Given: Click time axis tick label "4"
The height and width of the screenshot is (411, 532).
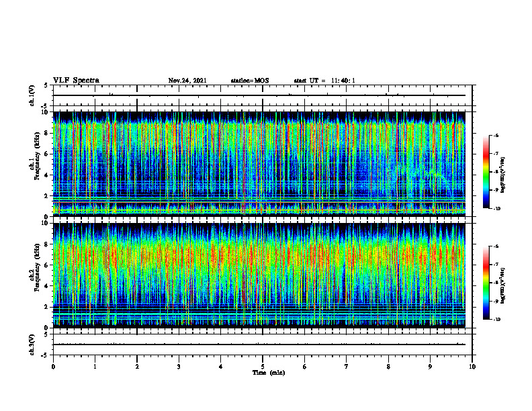Looking at the screenshot, I should (221, 367).
